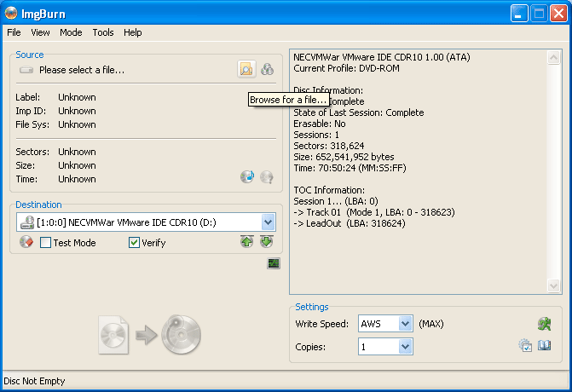Click the Browse for a file icon
572x392 pixels.
click(246, 69)
